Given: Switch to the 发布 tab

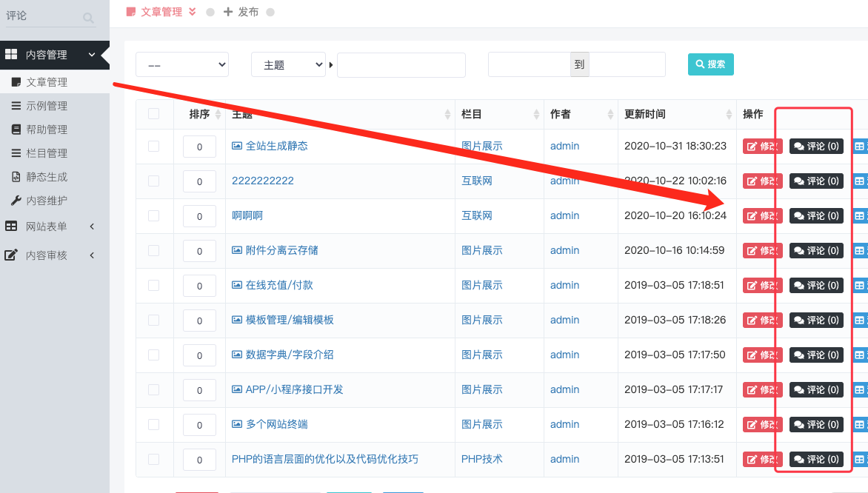Looking at the screenshot, I should [x=241, y=12].
